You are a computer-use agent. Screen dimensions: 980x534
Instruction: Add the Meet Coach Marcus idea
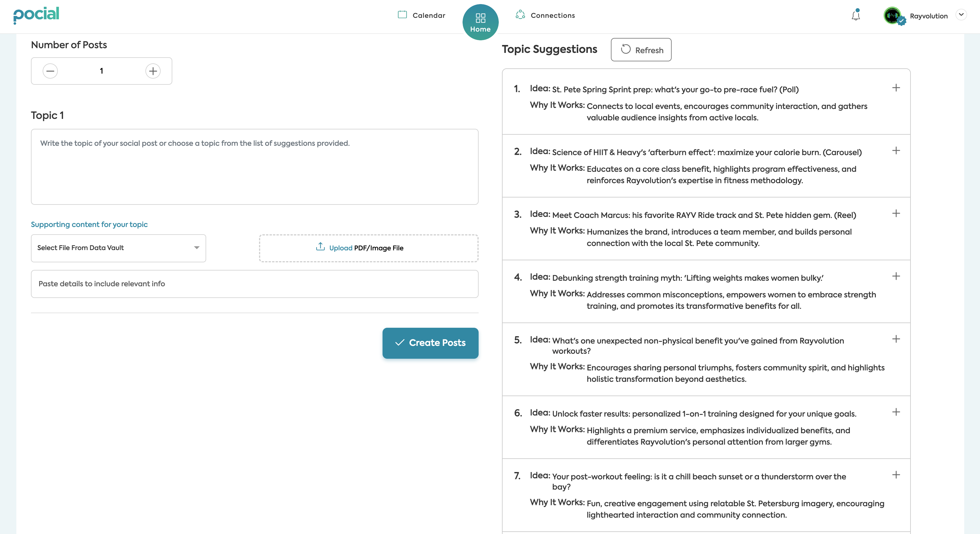point(896,214)
